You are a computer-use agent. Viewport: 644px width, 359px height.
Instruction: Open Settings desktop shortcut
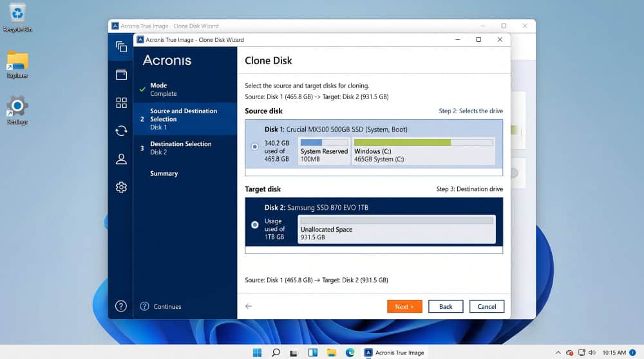[x=17, y=111]
